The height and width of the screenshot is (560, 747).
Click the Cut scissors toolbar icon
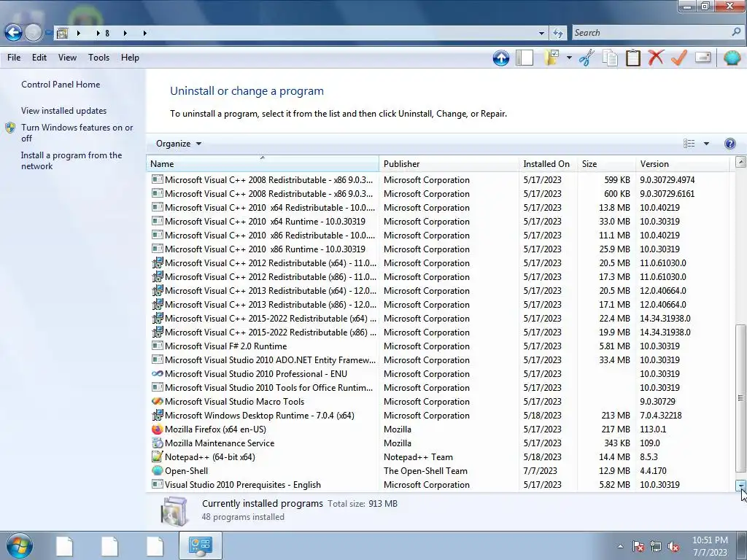pyautogui.click(x=587, y=58)
